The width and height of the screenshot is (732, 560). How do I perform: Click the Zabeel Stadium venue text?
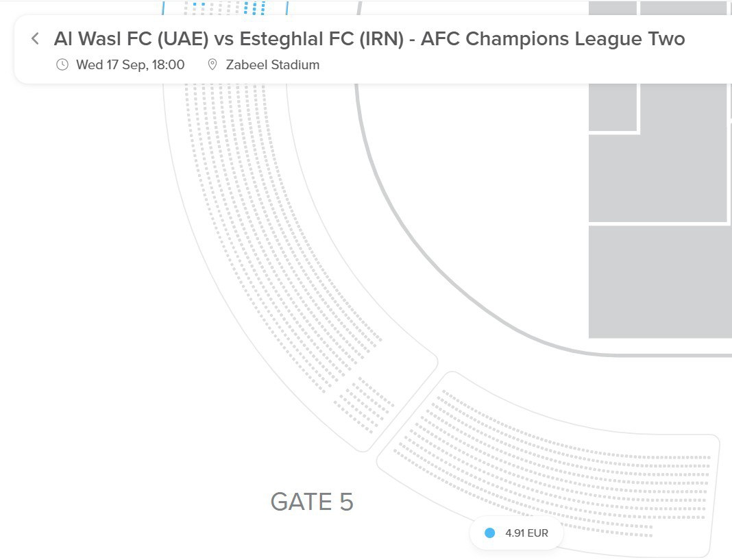pos(273,65)
